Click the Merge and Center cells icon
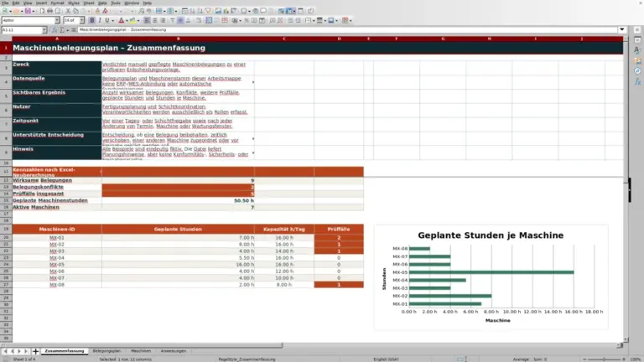Screen dimensions: 644x362 pos(209,20)
